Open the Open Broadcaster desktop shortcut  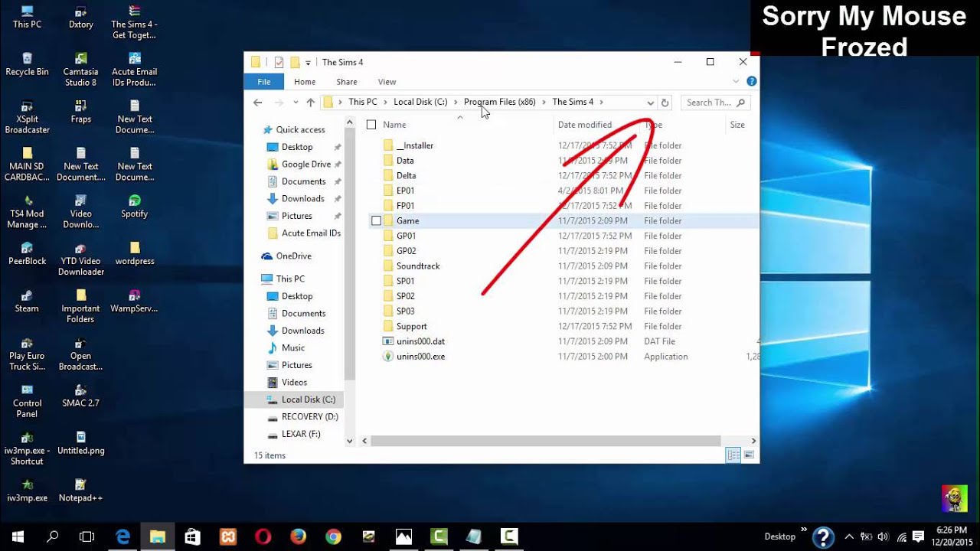point(80,354)
